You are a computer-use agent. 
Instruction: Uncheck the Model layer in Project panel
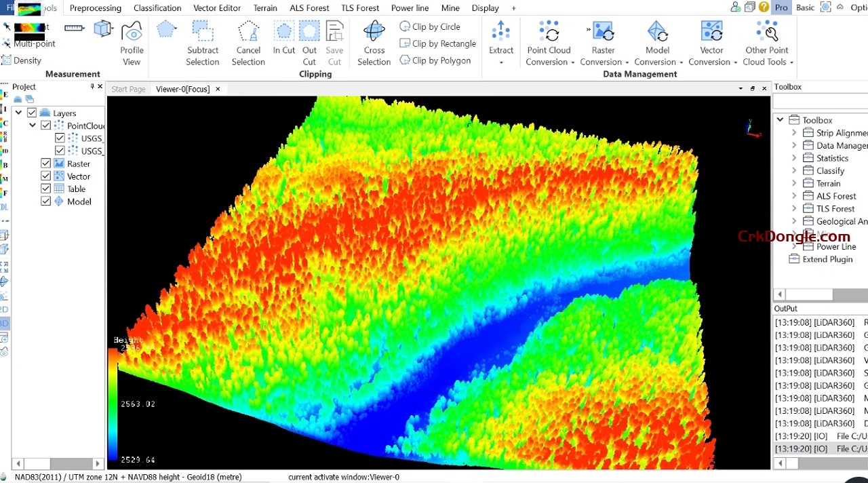[x=45, y=201]
